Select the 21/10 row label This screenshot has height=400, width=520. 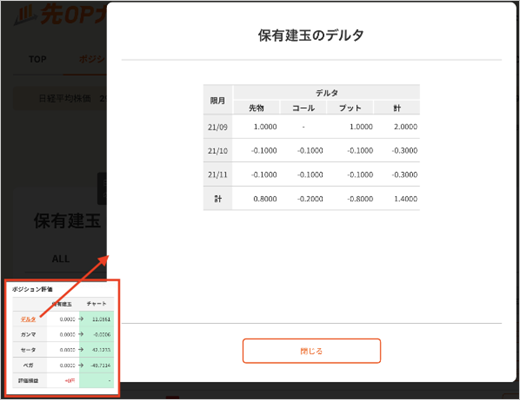tap(218, 151)
